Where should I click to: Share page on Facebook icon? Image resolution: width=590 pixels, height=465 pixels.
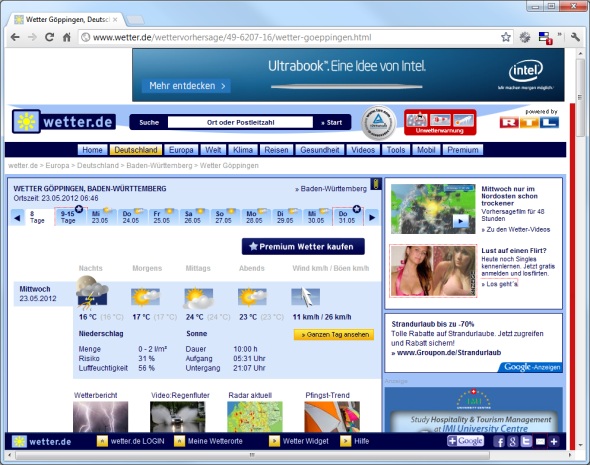coord(499,441)
